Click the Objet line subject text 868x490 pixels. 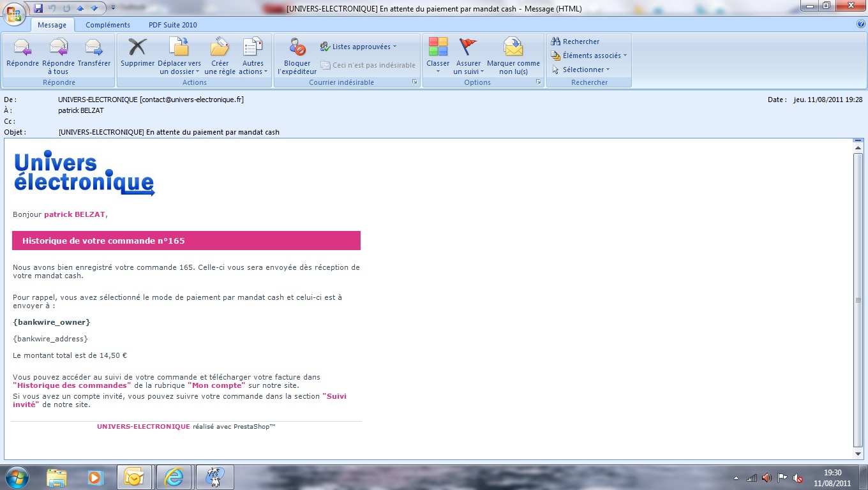169,132
